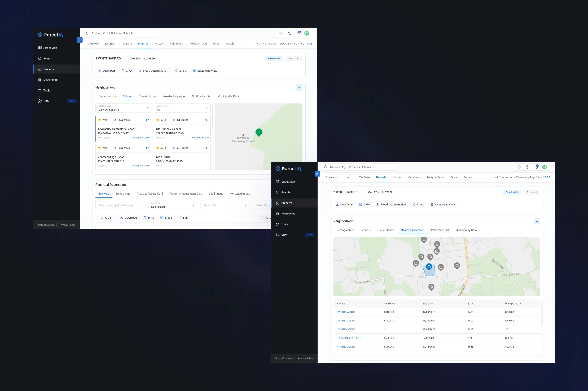Open the School Type dropdown
The height and width of the screenshot is (391, 588).
coord(182,108)
